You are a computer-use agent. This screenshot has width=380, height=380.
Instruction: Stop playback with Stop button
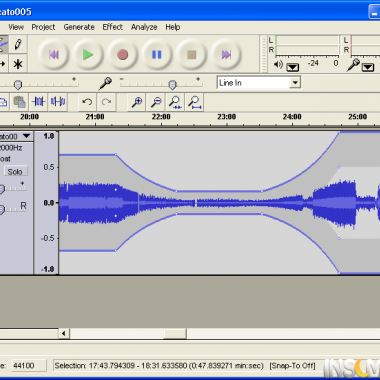pyautogui.click(x=192, y=54)
